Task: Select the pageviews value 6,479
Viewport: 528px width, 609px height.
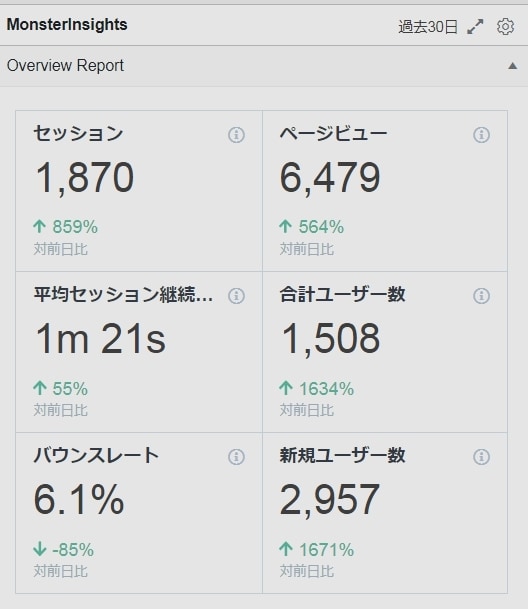Action: 330,178
